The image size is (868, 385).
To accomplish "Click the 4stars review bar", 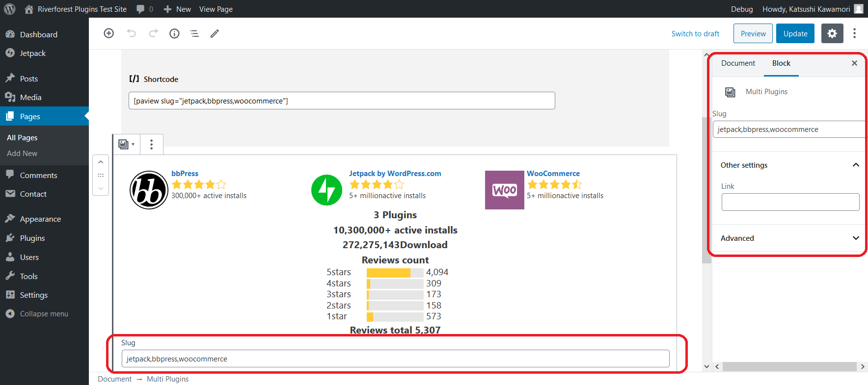I will point(395,283).
